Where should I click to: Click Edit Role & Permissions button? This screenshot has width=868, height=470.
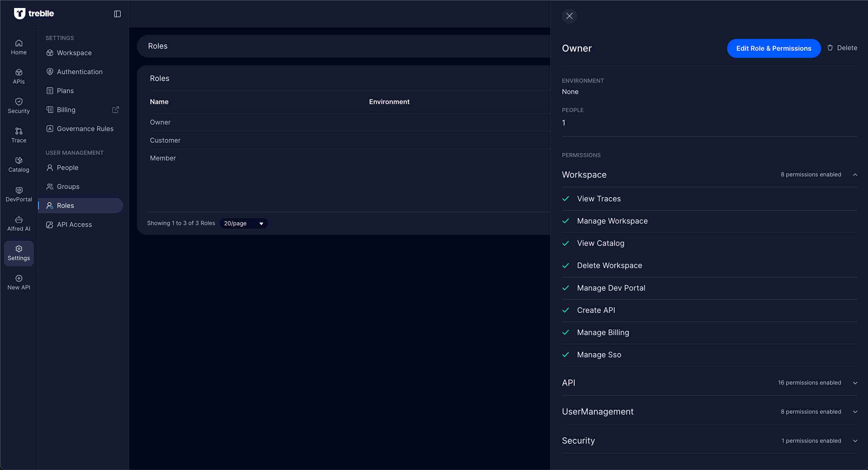tap(773, 48)
